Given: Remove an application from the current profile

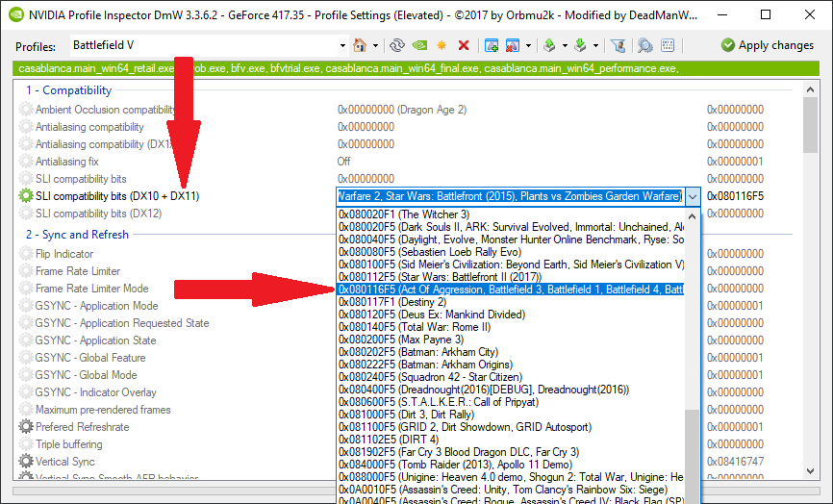Looking at the screenshot, I should [x=512, y=45].
